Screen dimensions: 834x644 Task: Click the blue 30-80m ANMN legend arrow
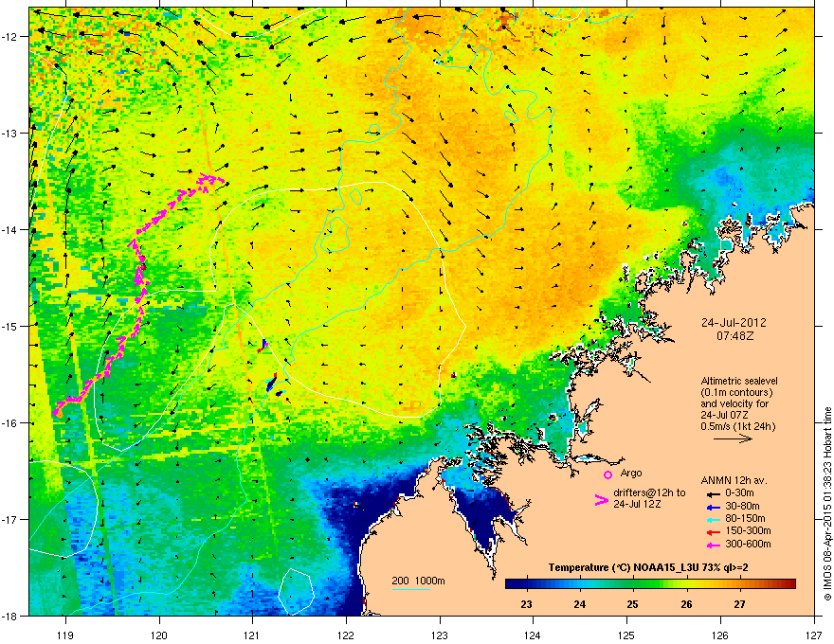pos(712,507)
